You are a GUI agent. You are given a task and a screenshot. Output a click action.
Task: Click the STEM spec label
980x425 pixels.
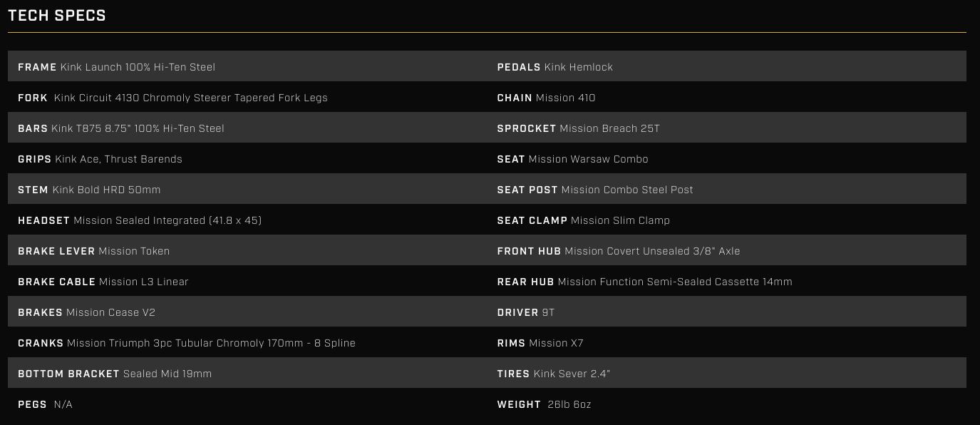(33, 190)
